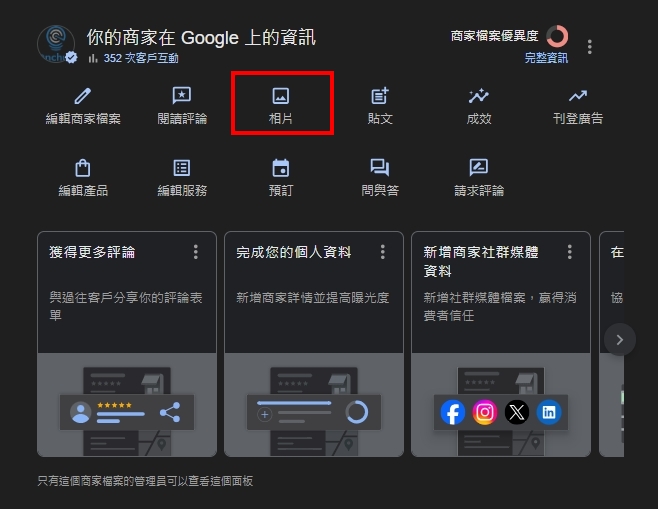Click the X logo in social card
658x509 pixels.
(x=517, y=412)
